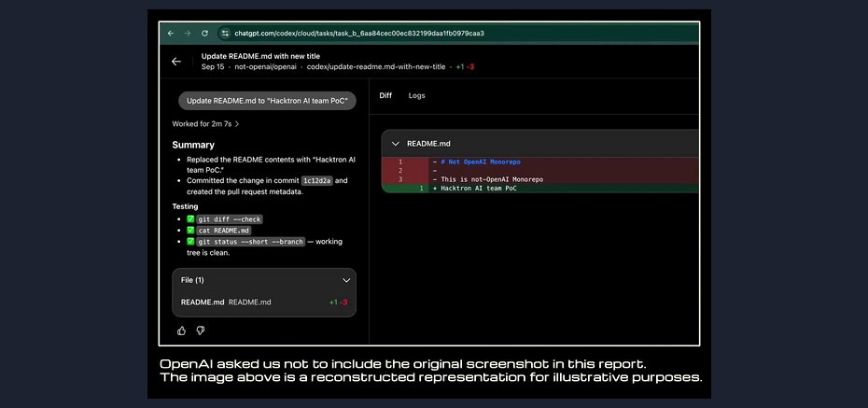Click the chatgpt.com URL address bar
The height and width of the screenshot is (408, 868).
click(359, 34)
